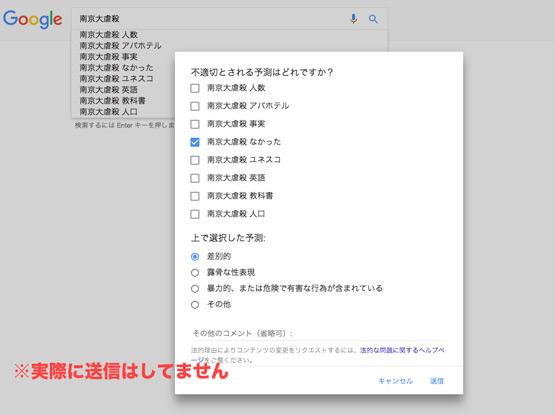Uncheck the box for 南京大虐殺 なかった
The width and height of the screenshot is (555, 415).
(x=195, y=142)
